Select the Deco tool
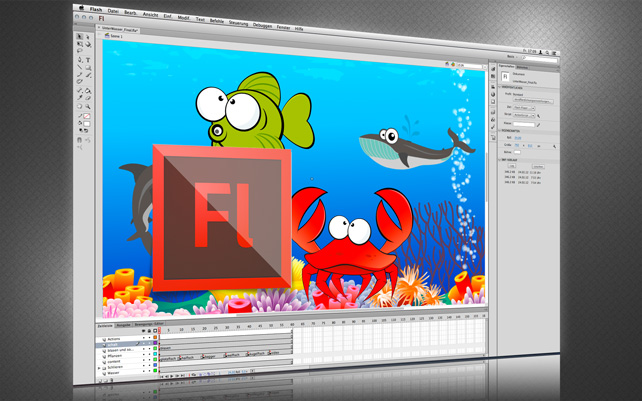The height and width of the screenshot is (401, 642). [x=79, y=82]
